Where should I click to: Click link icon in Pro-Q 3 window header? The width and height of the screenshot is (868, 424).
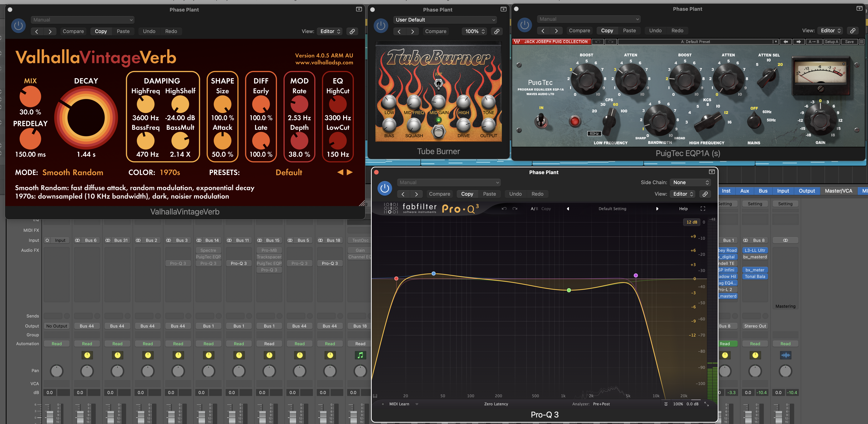705,194
